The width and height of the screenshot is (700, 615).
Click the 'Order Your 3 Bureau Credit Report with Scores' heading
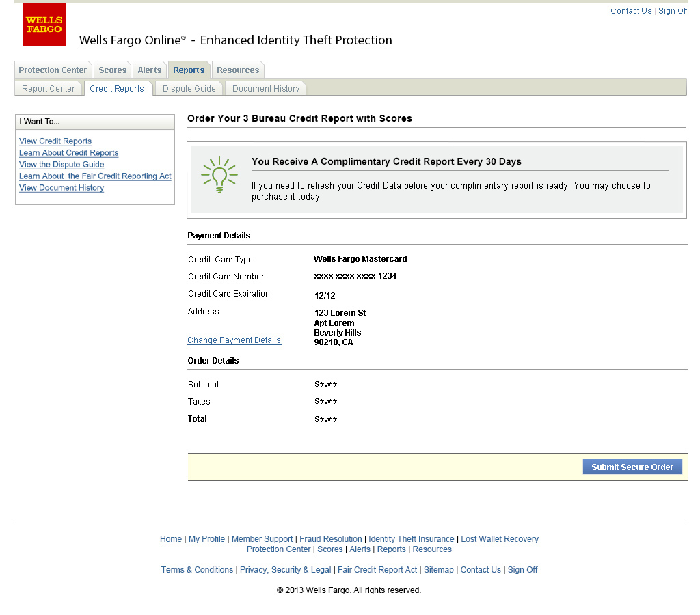pyautogui.click(x=299, y=118)
